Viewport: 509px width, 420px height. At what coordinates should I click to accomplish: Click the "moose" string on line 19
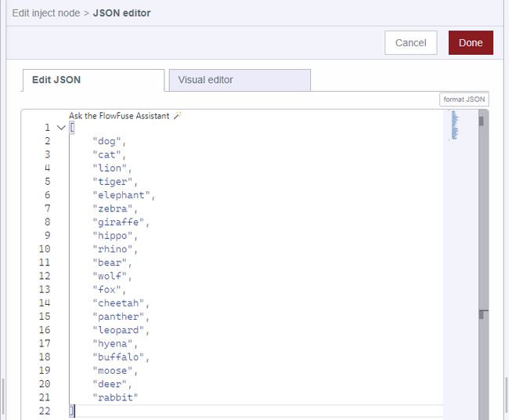112,371
